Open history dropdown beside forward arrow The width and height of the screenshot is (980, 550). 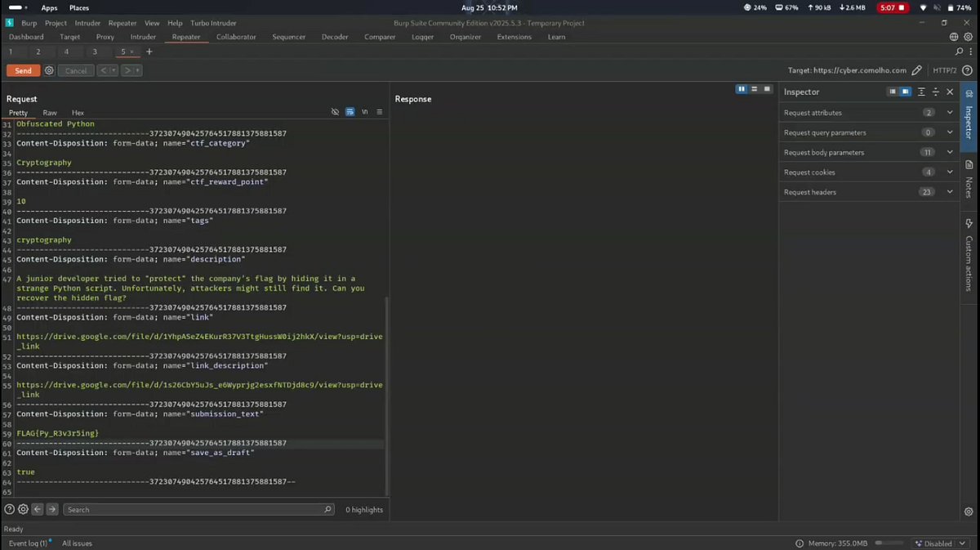pyautogui.click(x=137, y=71)
